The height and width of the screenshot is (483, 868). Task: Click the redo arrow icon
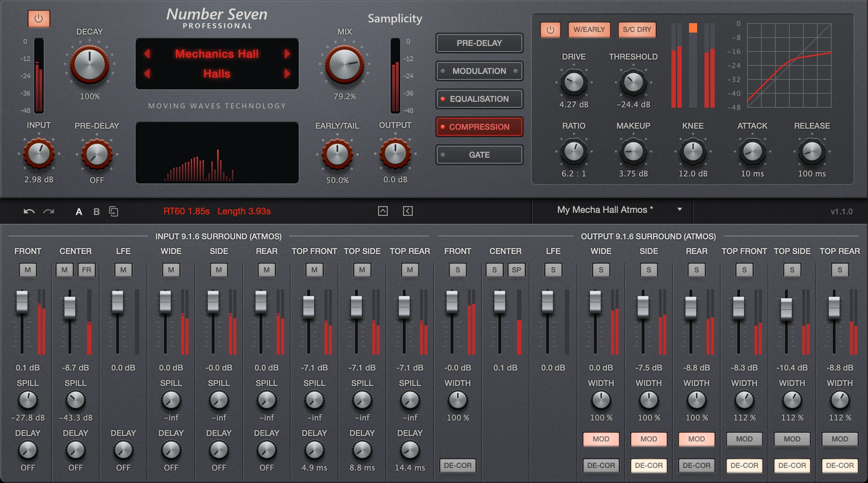[49, 211]
